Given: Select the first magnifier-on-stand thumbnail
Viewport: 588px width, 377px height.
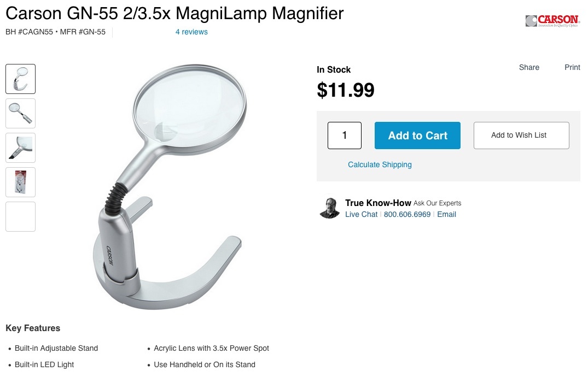Looking at the screenshot, I should pos(21,79).
